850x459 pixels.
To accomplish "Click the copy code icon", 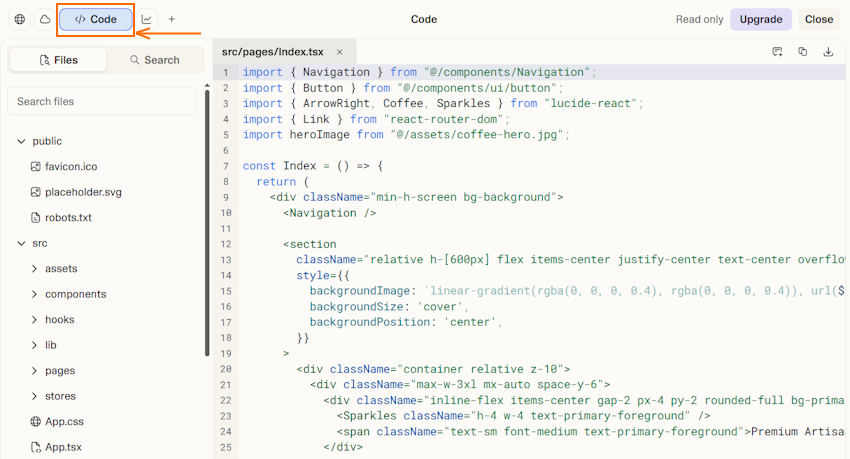I will click(803, 51).
